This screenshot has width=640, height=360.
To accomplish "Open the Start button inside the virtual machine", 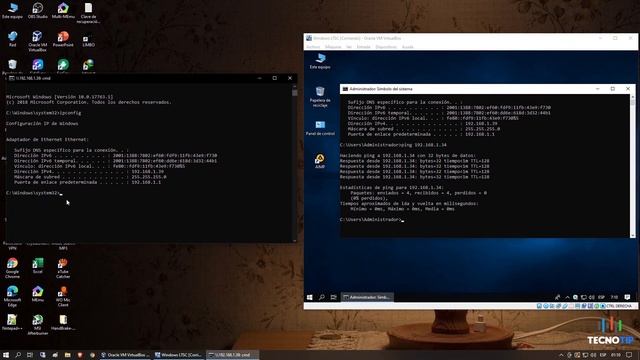I will [310, 297].
